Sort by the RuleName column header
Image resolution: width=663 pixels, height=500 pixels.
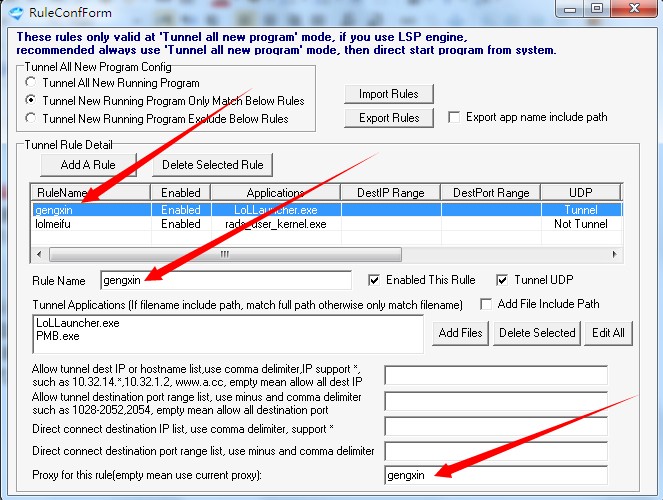click(90, 193)
